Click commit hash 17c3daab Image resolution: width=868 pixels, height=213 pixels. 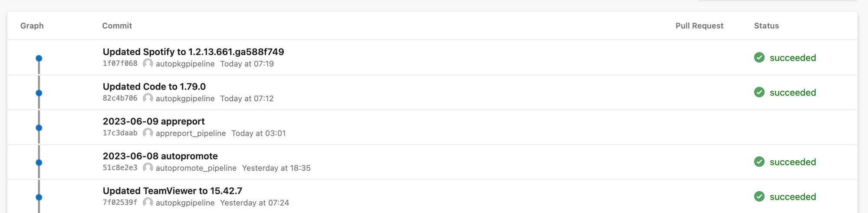point(120,133)
